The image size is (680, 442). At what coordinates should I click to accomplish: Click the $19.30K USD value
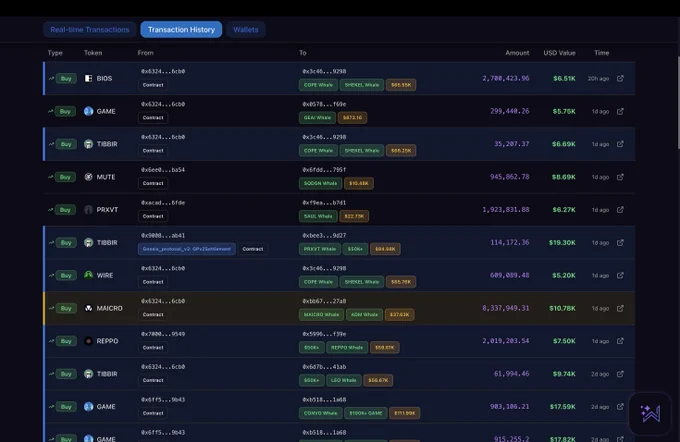562,242
